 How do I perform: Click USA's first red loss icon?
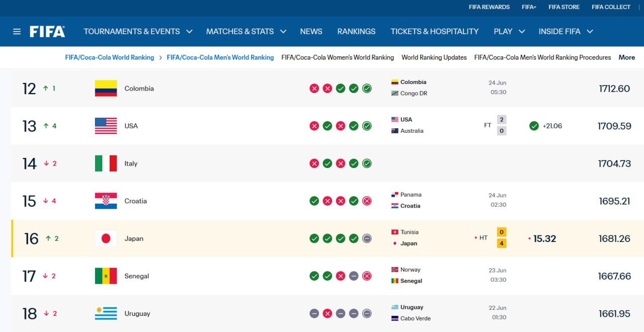(x=314, y=126)
